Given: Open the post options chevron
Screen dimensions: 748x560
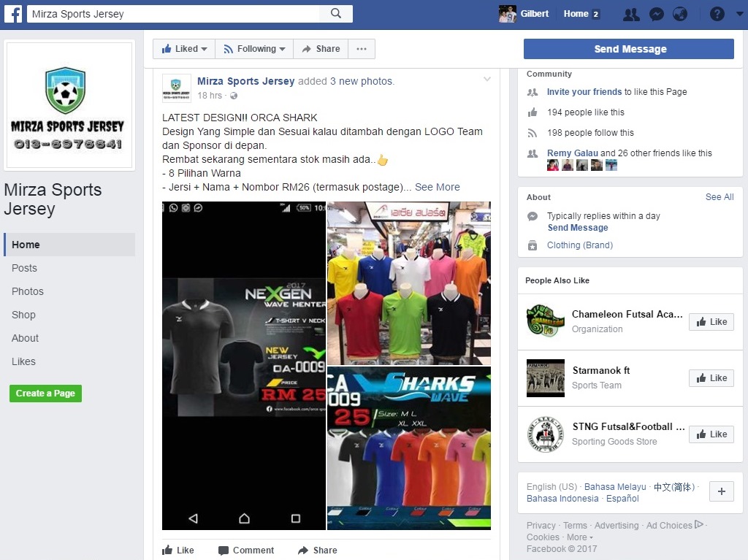Looking at the screenshot, I should pyautogui.click(x=487, y=79).
